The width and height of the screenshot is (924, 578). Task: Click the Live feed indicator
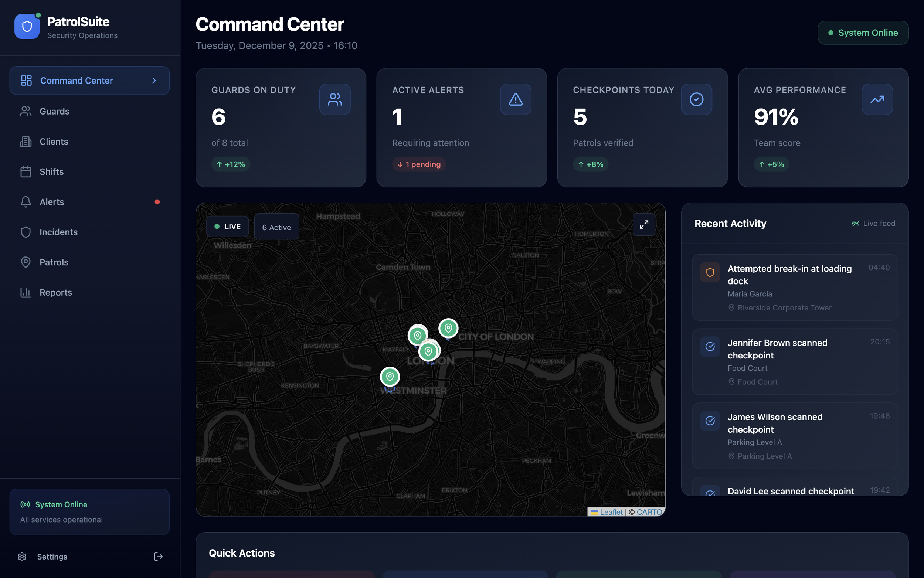pos(873,223)
